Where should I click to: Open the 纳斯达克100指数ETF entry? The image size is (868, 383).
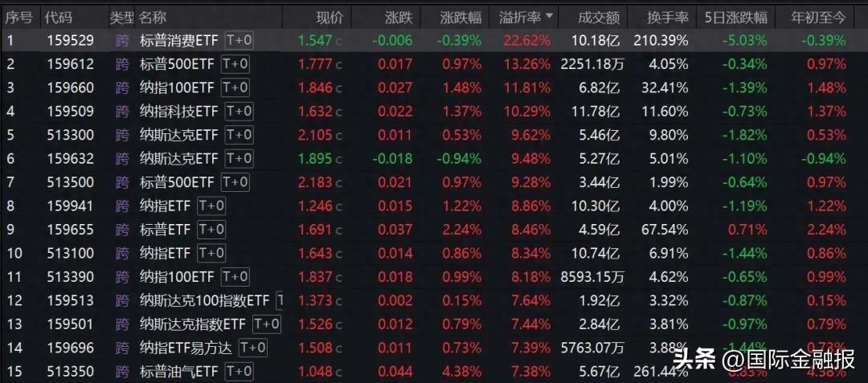204,300
